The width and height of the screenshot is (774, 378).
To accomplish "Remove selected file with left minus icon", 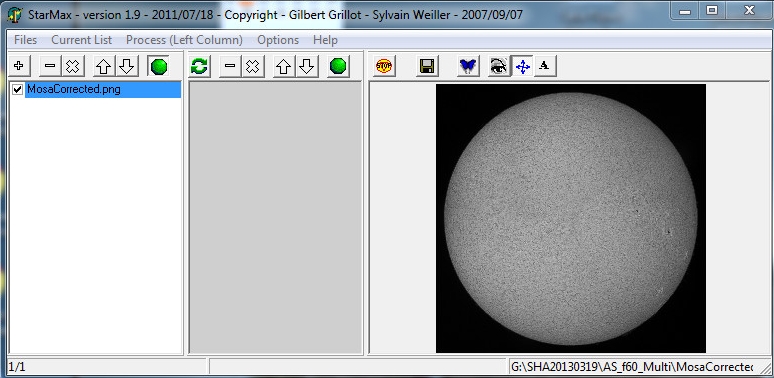I will click(50, 66).
